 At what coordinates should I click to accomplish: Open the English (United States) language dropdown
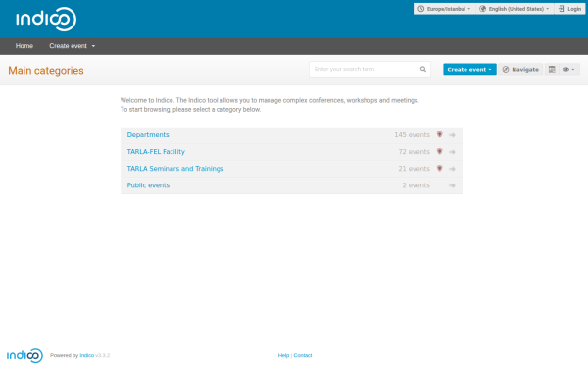tap(514, 9)
